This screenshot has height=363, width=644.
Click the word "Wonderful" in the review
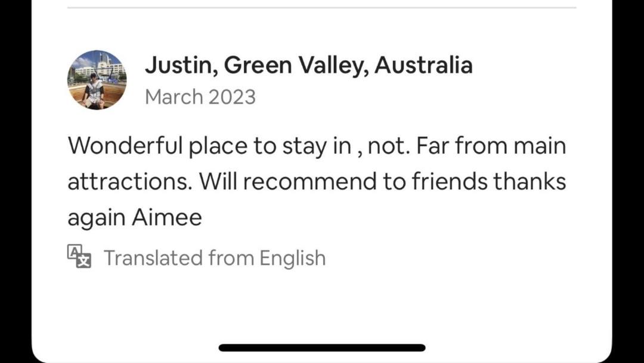pyautogui.click(x=125, y=146)
